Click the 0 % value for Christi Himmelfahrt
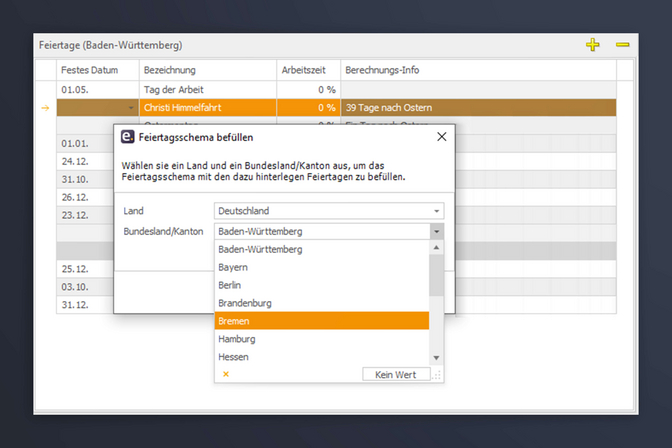Viewport: 672px width, 448px height. [309, 108]
